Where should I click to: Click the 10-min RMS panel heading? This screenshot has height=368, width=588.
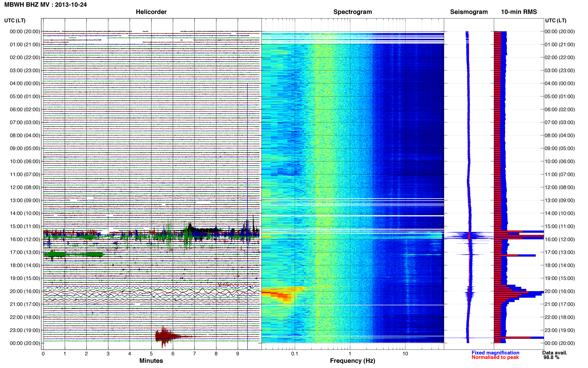coord(519,12)
